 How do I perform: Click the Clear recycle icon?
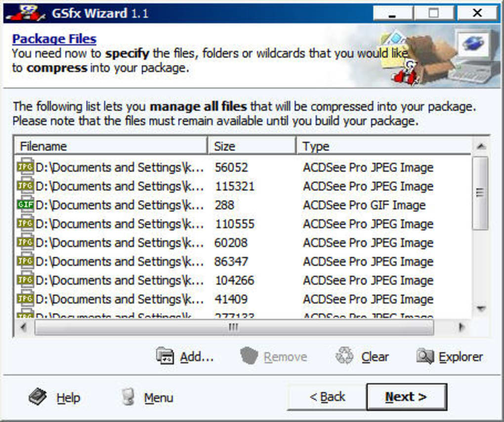click(x=344, y=355)
